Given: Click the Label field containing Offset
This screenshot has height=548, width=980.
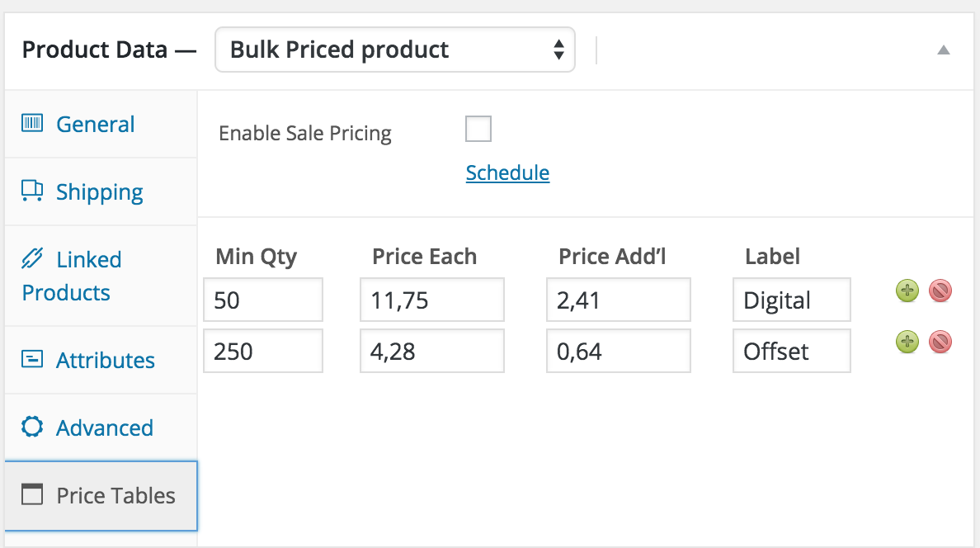Looking at the screenshot, I should point(790,352).
